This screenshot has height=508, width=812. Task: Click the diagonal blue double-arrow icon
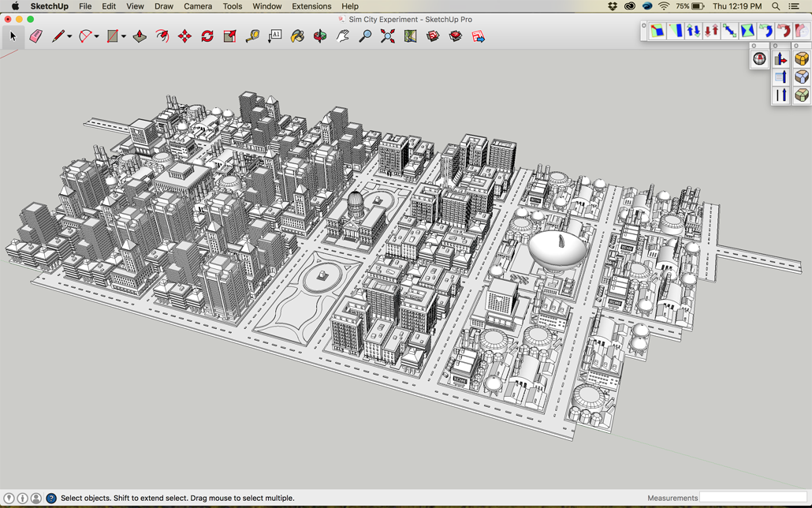tap(730, 31)
